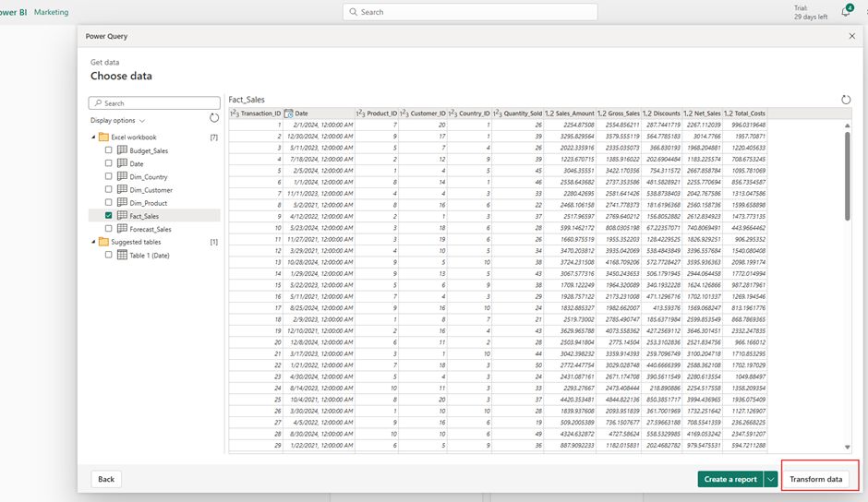This screenshot has width=868, height=502.
Task: Enable the Dim_Customer checkbox
Action: (x=109, y=189)
